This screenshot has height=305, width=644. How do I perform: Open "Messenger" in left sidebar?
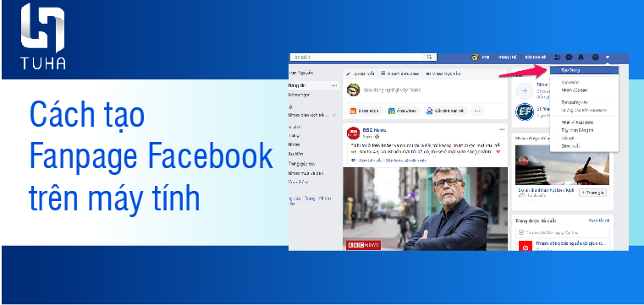point(299,95)
